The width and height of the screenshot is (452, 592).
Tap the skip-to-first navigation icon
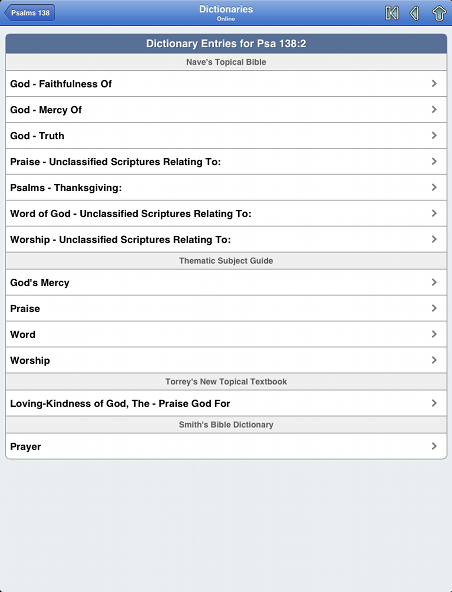[392, 13]
